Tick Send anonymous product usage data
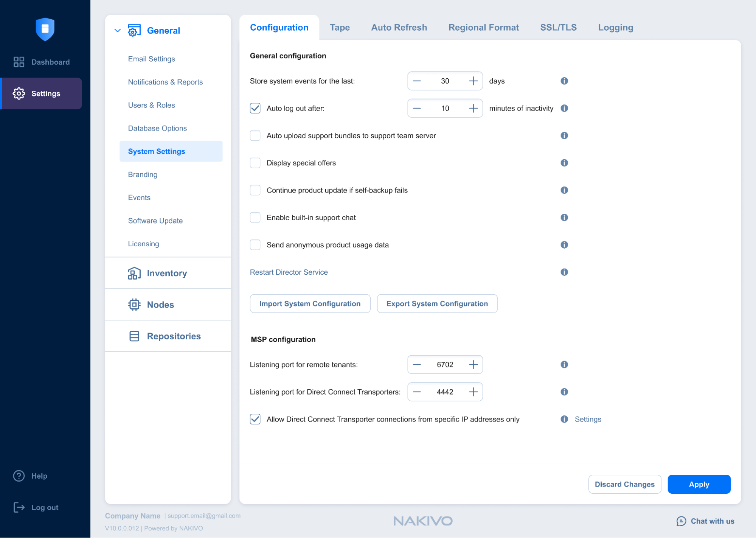 [255, 245]
